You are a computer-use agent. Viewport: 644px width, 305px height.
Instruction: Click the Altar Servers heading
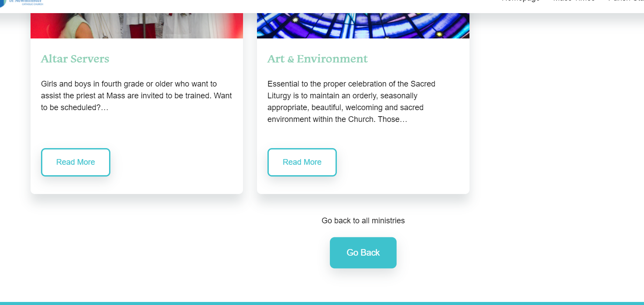tap(75, 59)
